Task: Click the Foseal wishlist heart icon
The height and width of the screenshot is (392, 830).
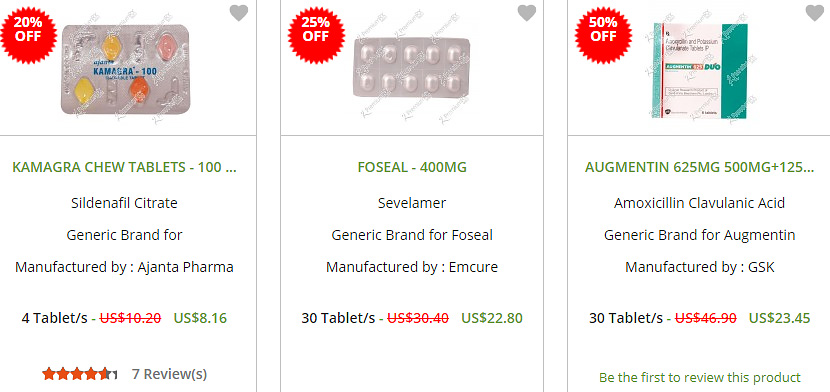Action: click(527, 13)
